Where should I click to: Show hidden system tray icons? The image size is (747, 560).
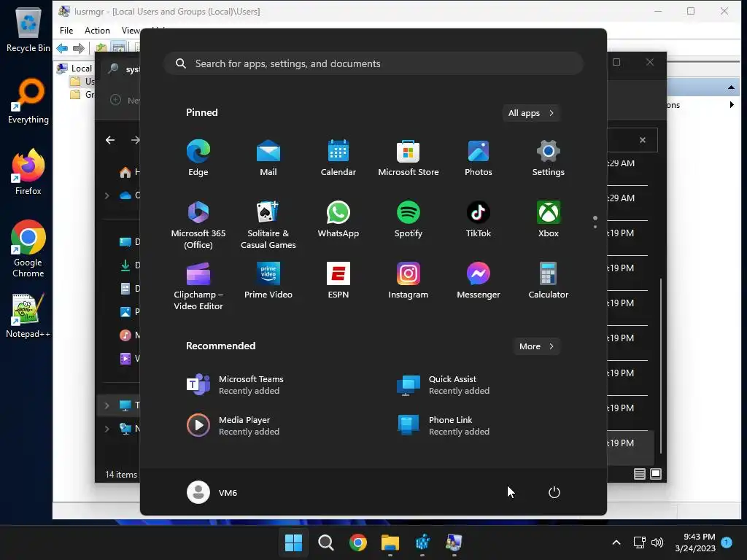click(x=616, y=542)
